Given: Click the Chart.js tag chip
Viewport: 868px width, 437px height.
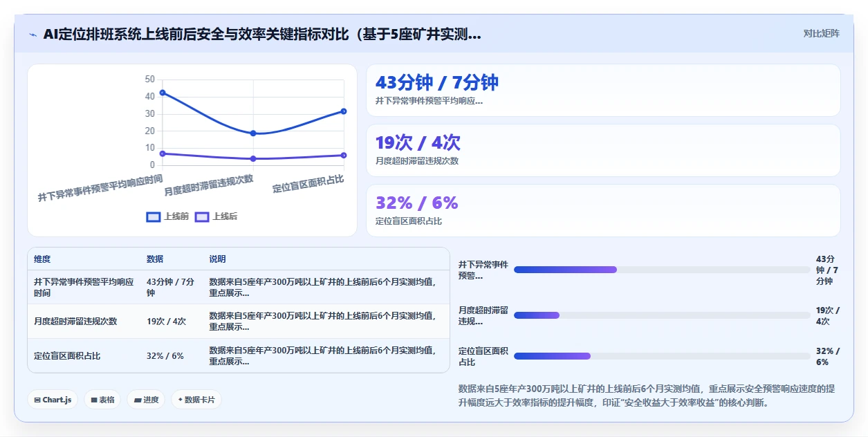Looking at the screenshot, I should pos(53,400).
